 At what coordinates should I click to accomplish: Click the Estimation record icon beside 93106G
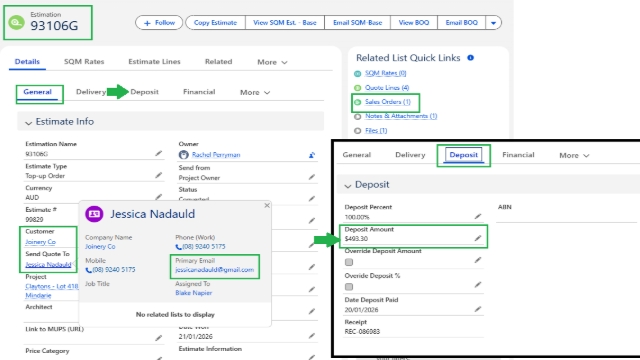[16, 22]
